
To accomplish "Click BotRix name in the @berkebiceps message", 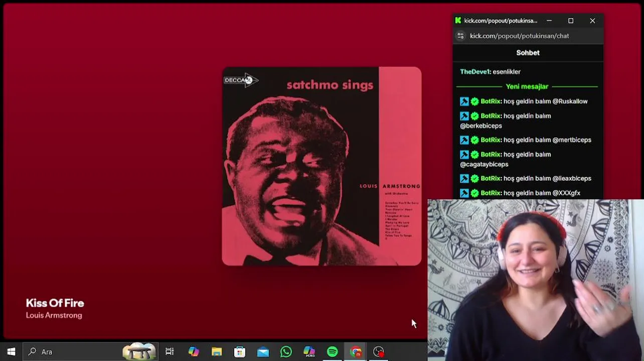I will coord(490,116).
